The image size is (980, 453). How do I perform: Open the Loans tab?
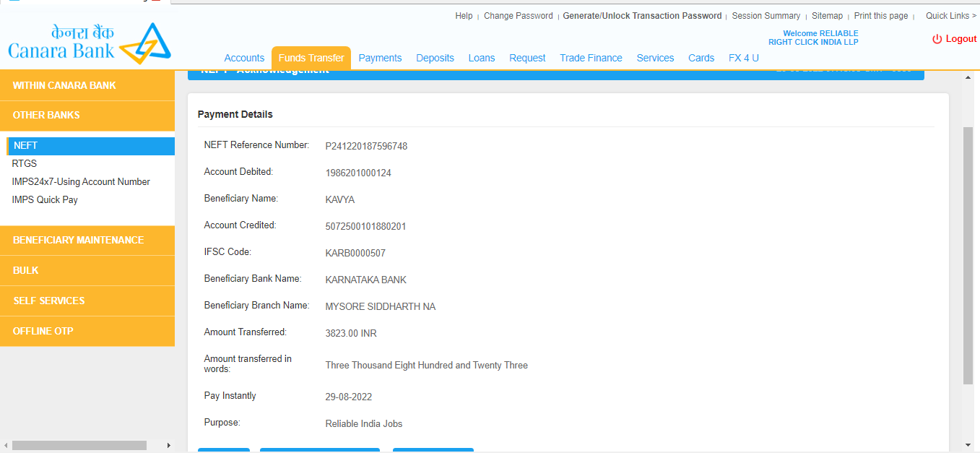(482, 58)
